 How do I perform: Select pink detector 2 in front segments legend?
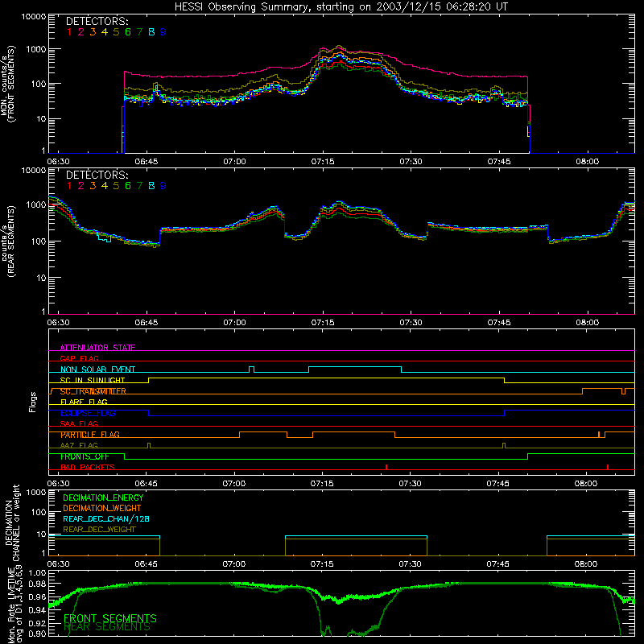81,32
